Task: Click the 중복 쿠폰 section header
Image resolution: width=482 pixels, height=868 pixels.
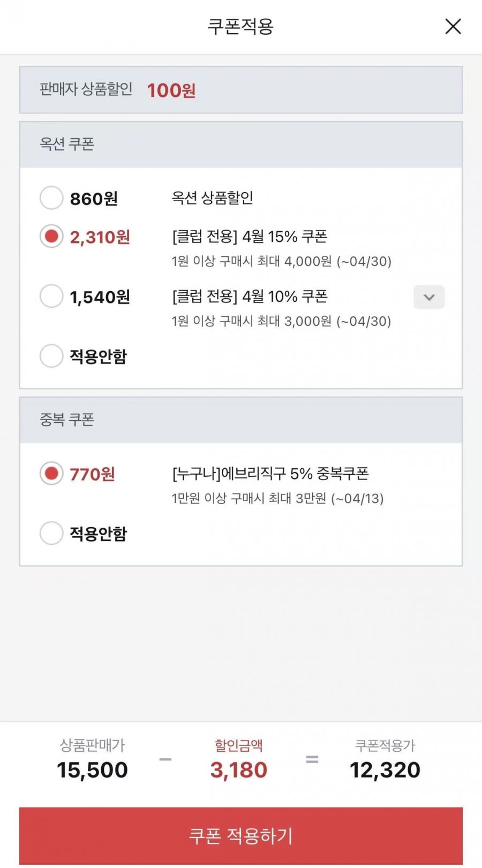Action: click(67, 420)
